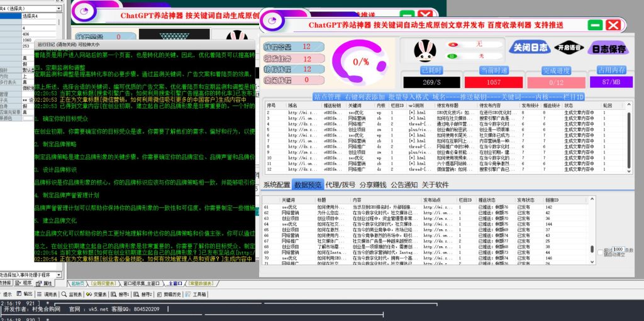
Task: Open the 代理/拨号 tab
Action: (341, 185)
